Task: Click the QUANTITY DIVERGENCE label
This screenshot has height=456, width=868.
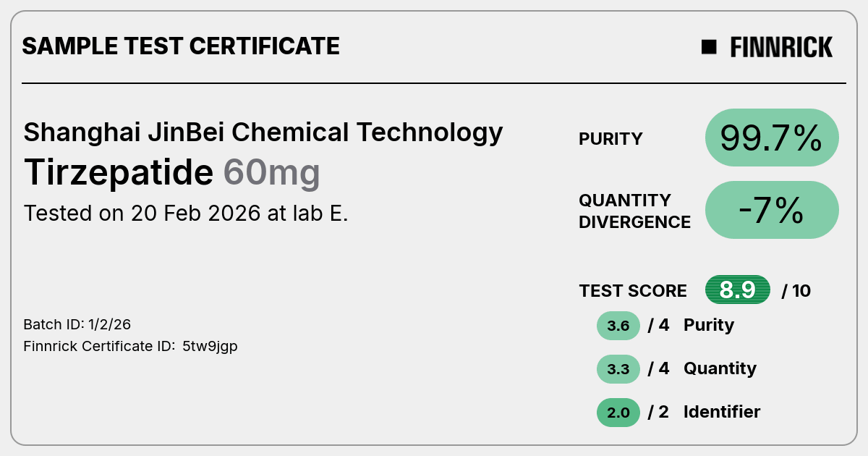Action: coord(634,211)
